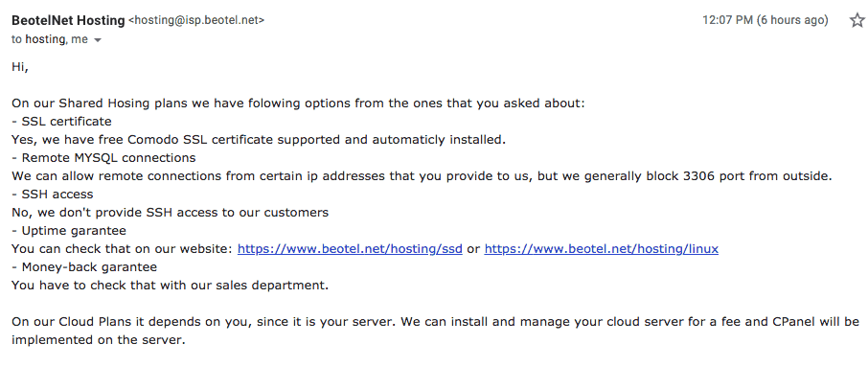The image size is (868, 367).
Task: Click the '- SSH access' line
Action: [x=52, y=195]
